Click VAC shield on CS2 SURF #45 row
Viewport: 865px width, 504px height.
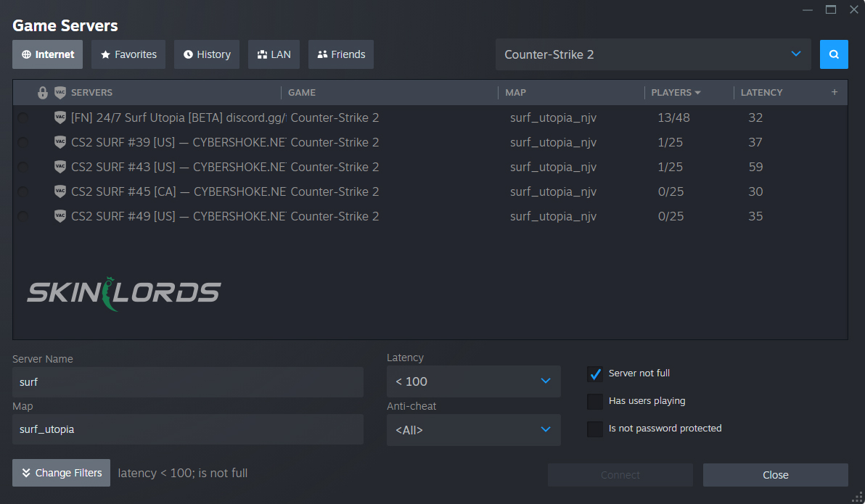[x=60, y=191]
